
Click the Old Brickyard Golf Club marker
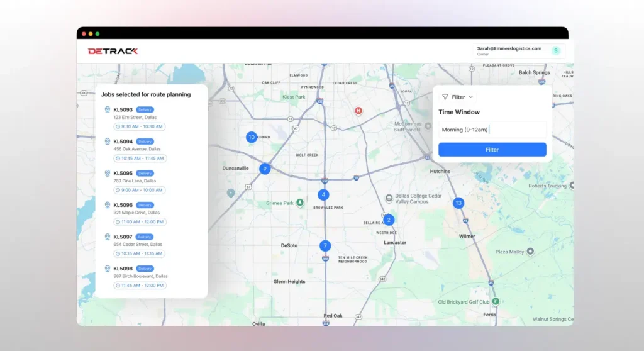pos(496,301)
